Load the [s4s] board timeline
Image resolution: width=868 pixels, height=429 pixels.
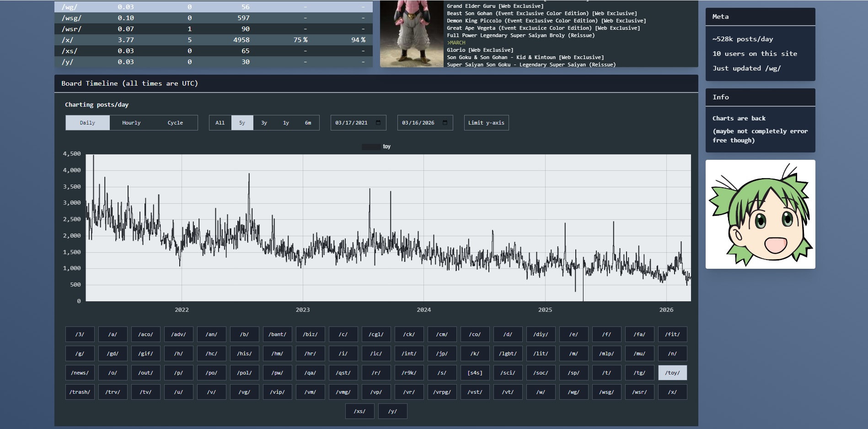475,373
